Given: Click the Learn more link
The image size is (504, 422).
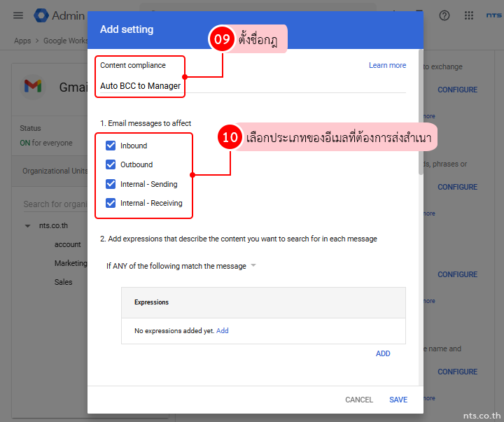Looking at the screenshot, I should tap(387, 65).
